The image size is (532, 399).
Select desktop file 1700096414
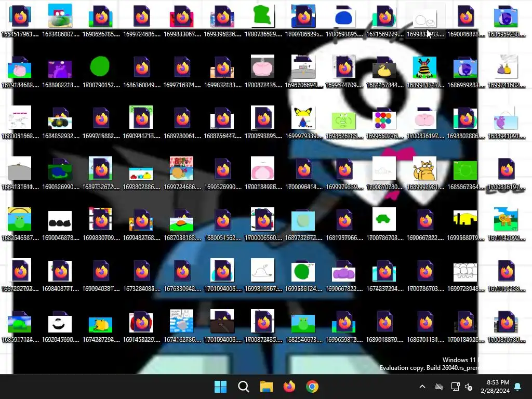(x=303, y=173)
